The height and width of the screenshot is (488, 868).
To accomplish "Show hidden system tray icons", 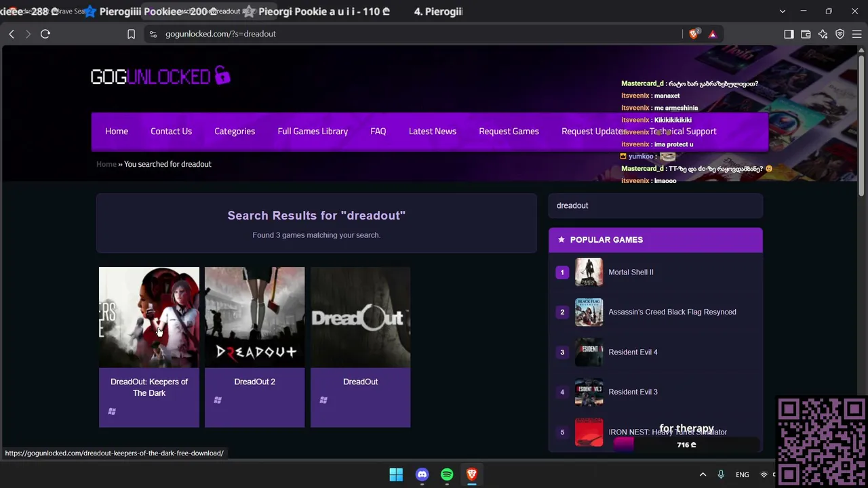I will [703, 474].
